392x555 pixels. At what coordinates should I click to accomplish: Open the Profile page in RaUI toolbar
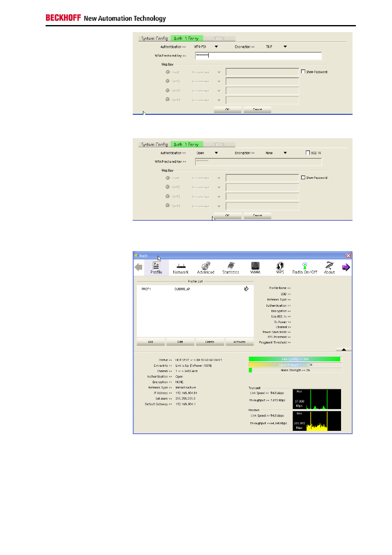tap(156, 268)
